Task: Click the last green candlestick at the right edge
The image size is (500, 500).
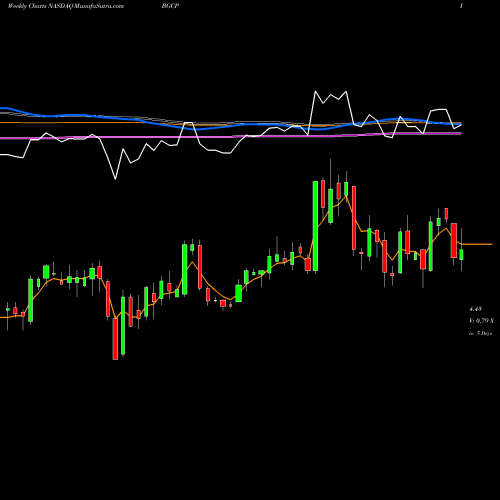Action: coord(461,255)
